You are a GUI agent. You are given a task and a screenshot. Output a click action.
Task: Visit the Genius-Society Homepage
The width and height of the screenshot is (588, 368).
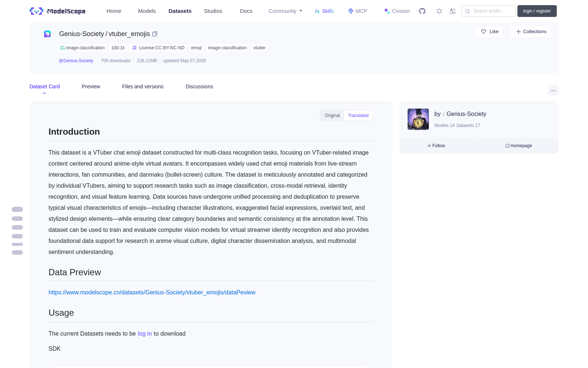[519, 146]
